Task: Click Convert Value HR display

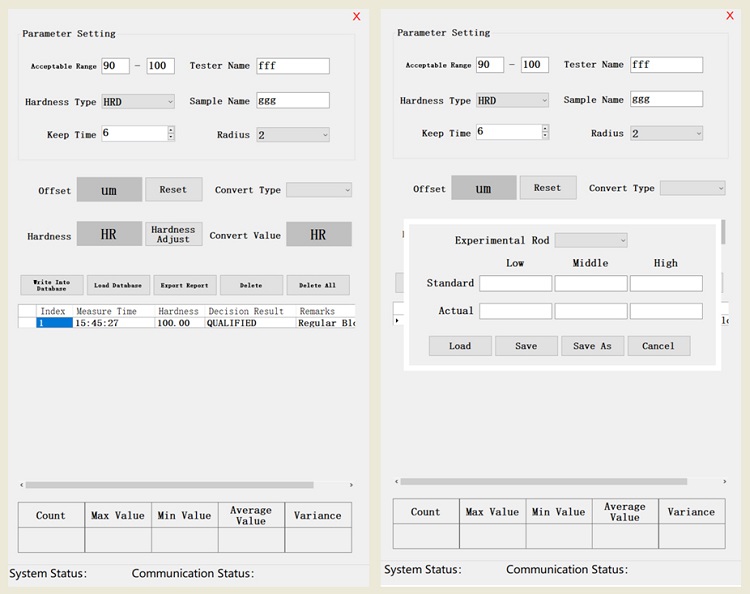Action: pyautogui.click(x=319, y=234)
